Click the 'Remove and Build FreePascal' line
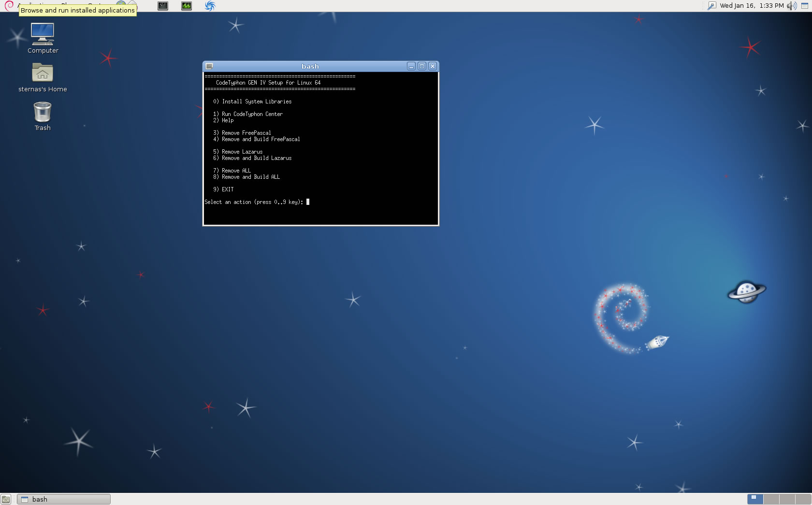The height and width of the screenshot is (505, 812). pos(257,139)
